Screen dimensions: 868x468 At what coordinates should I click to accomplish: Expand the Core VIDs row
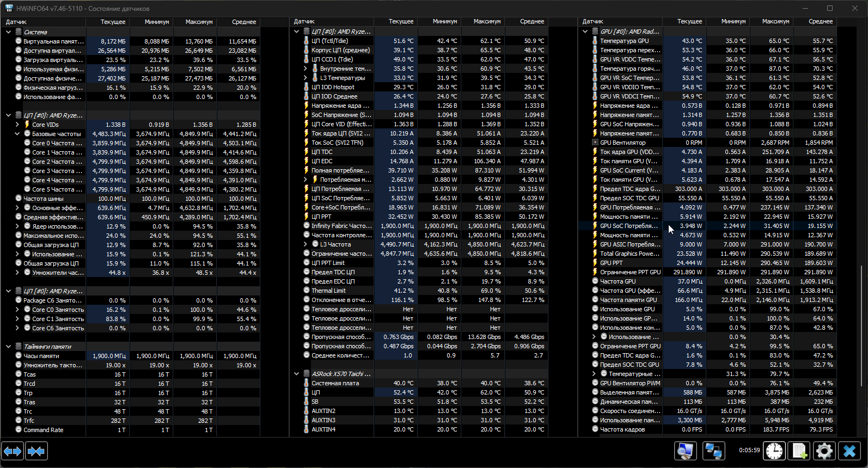tap(17, 125)
